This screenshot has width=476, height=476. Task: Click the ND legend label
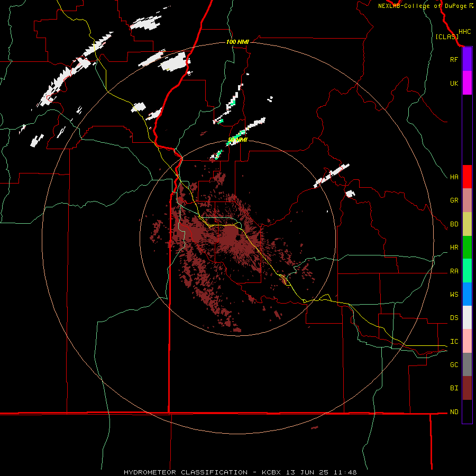tap(454, 412)
